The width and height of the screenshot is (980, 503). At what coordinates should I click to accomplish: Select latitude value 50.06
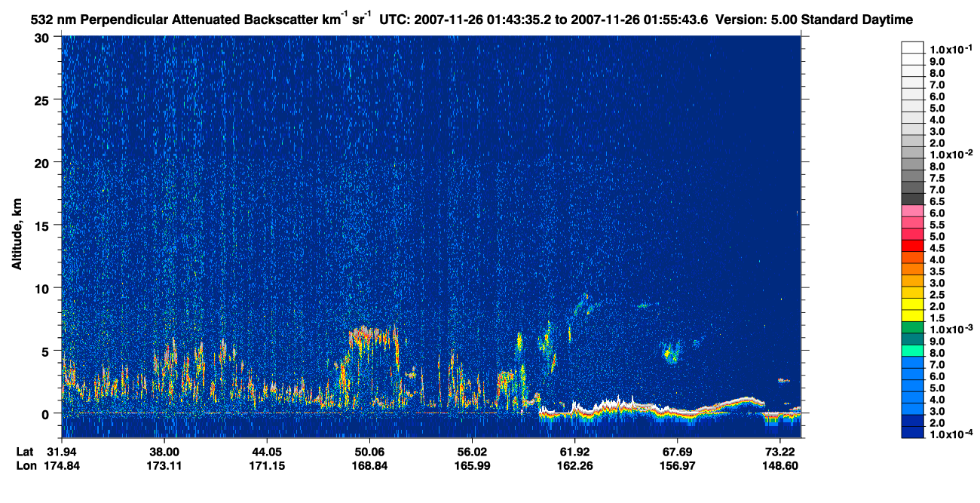[x=369, y=452]
